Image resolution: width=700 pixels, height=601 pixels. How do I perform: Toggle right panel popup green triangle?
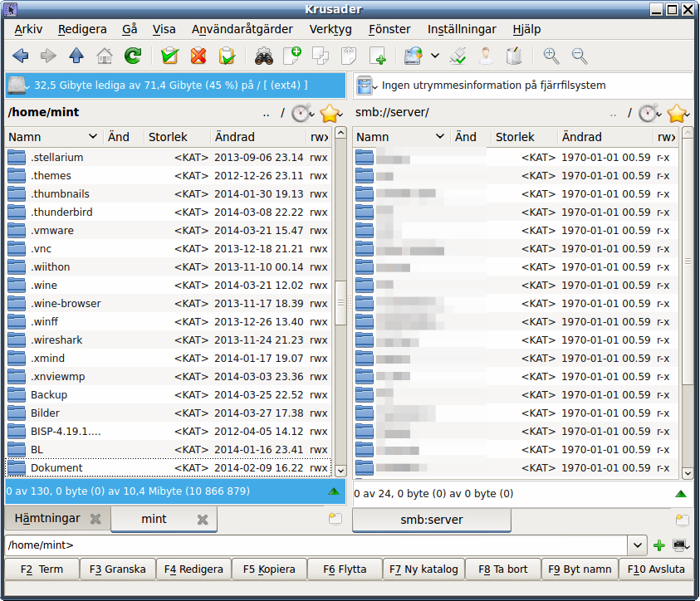[x=681, y=493]
